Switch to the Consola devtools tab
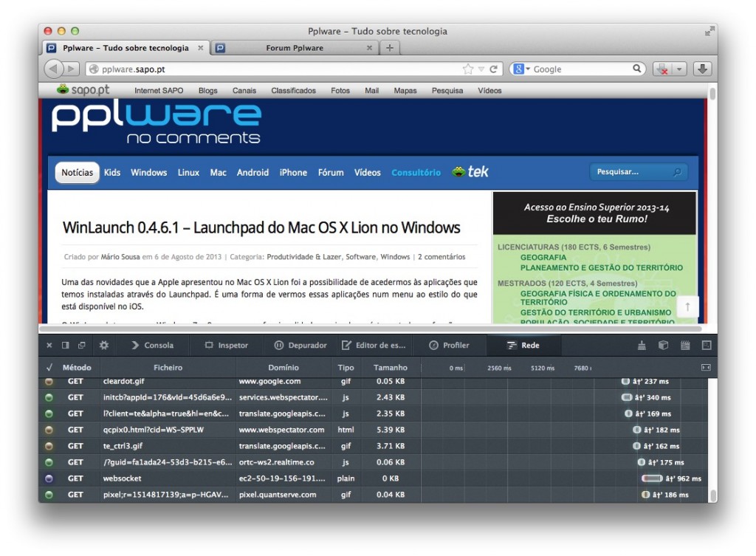This screenshot has width=756, height=556. tap(152, 345)
